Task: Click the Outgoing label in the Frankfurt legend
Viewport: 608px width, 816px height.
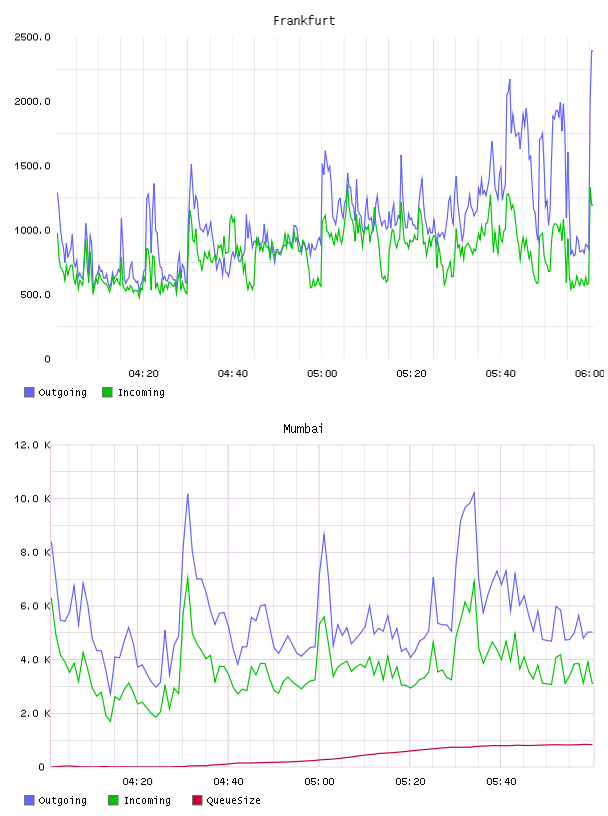Action: coord(62,392)
